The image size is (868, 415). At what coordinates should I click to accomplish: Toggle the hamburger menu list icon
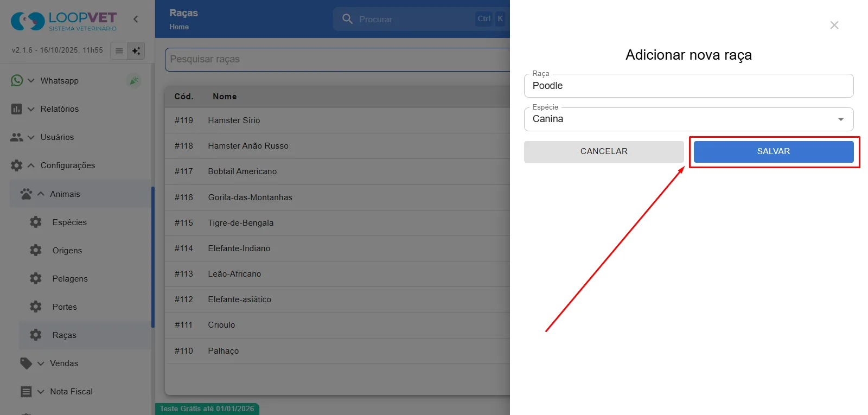tap(119, 50)
